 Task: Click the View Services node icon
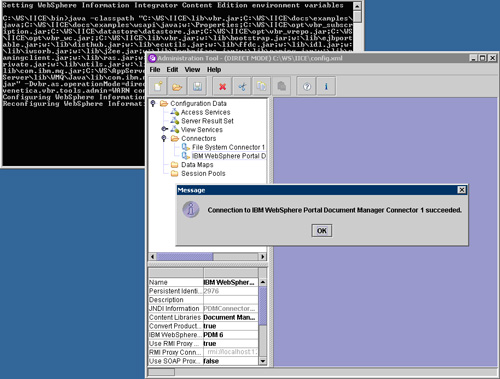tap(175, 130)
